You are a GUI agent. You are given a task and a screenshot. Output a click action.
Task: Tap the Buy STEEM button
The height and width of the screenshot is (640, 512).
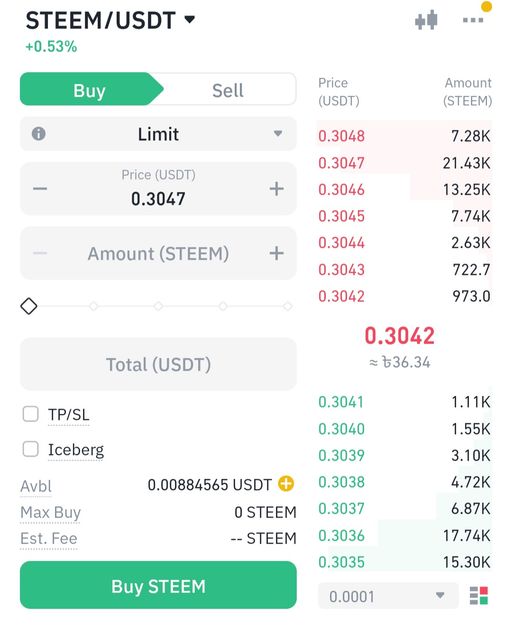click(158, 585)
